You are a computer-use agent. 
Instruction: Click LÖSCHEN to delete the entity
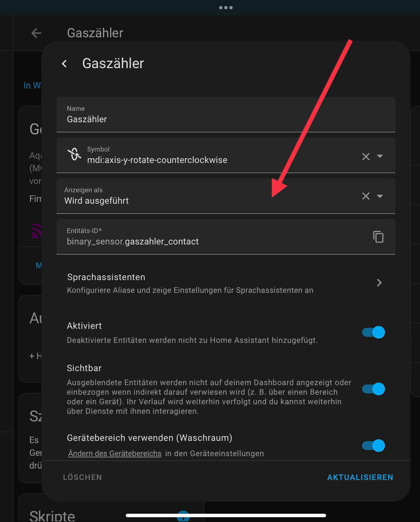point(82,477)
